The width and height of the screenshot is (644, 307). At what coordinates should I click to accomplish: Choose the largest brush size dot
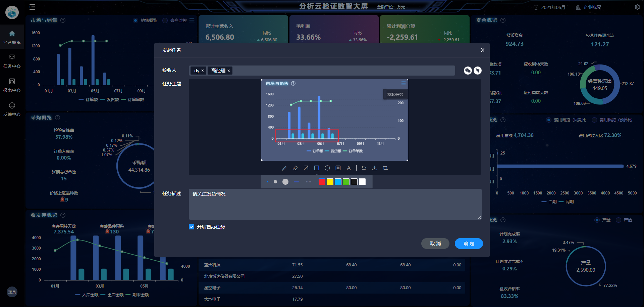(x=285, y=182)
